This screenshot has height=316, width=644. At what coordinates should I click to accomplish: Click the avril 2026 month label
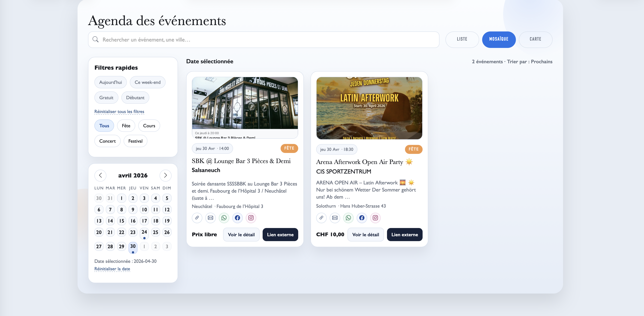click(x=133, y=175)
